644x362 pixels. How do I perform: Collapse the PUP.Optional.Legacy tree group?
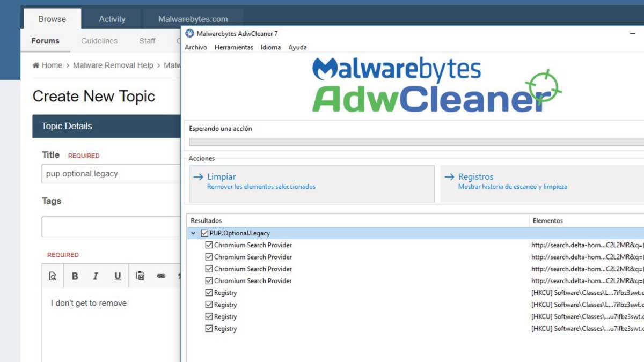(193, 233)
